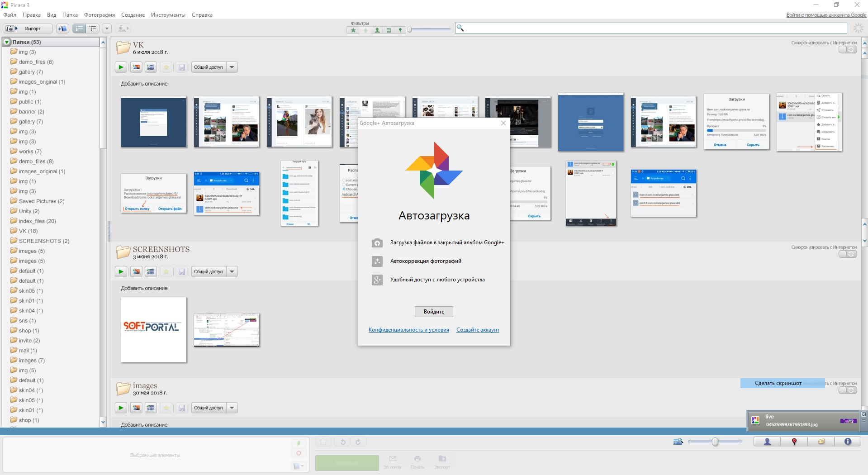Collapse the Папки (53) folder group

coord(7,42)
